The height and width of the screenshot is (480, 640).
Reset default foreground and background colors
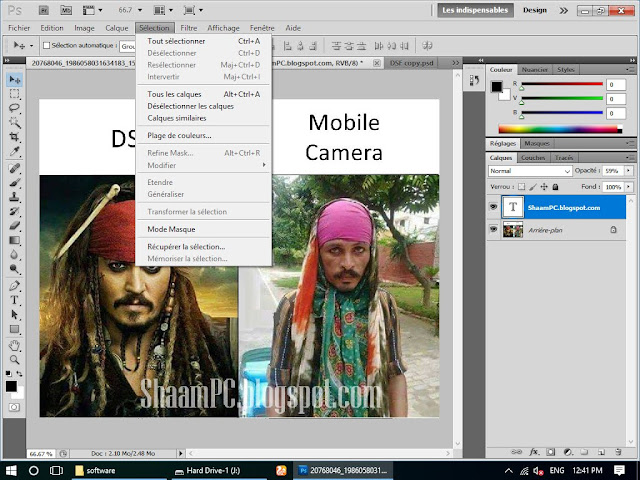(x=9, y=373)
